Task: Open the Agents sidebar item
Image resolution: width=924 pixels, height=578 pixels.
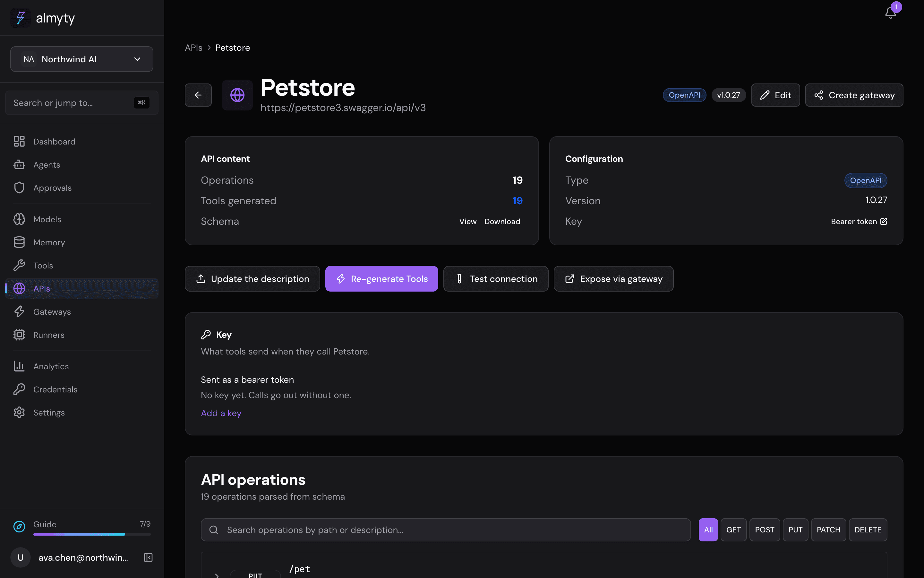Action: 82,165
